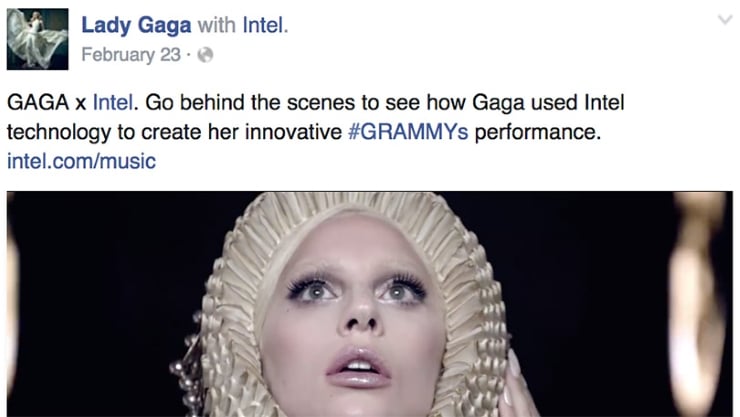Click the word 'with' in post header

[217, 25]
